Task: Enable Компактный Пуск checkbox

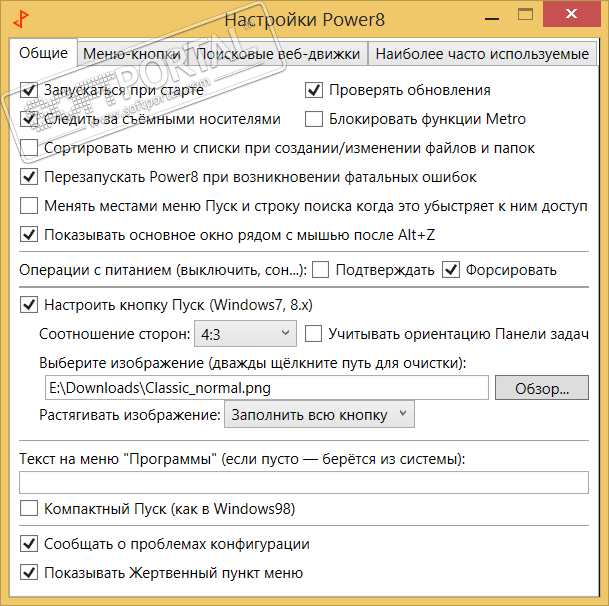Action: 29,508
